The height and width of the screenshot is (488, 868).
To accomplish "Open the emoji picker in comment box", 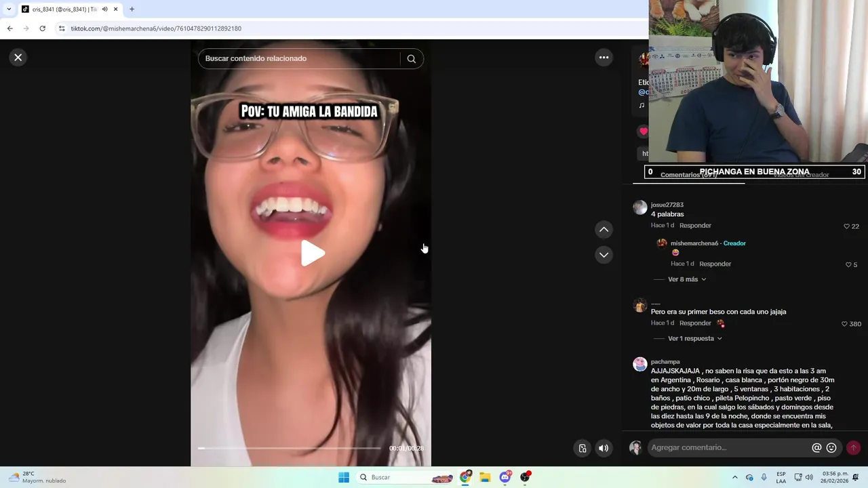I will [x=831, y=448].
